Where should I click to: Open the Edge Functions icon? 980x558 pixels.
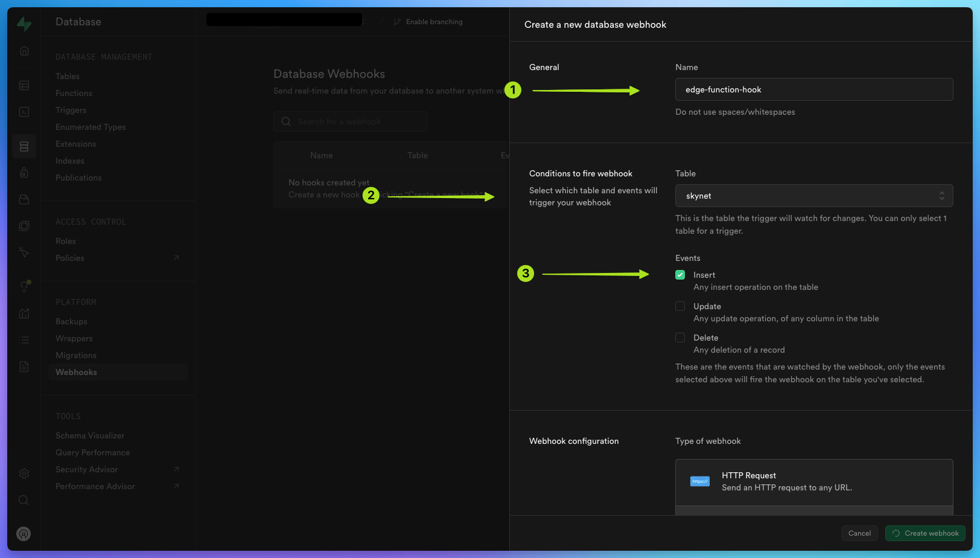point(24,225)
